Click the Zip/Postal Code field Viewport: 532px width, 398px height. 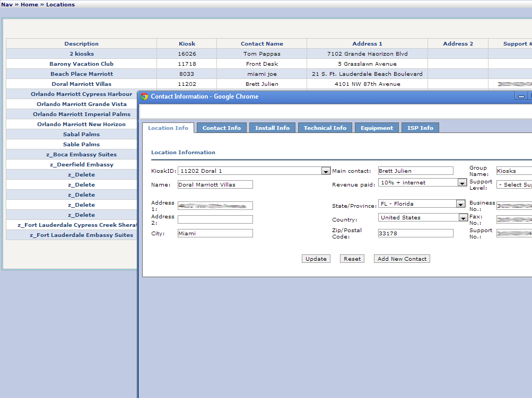[416, 233]
